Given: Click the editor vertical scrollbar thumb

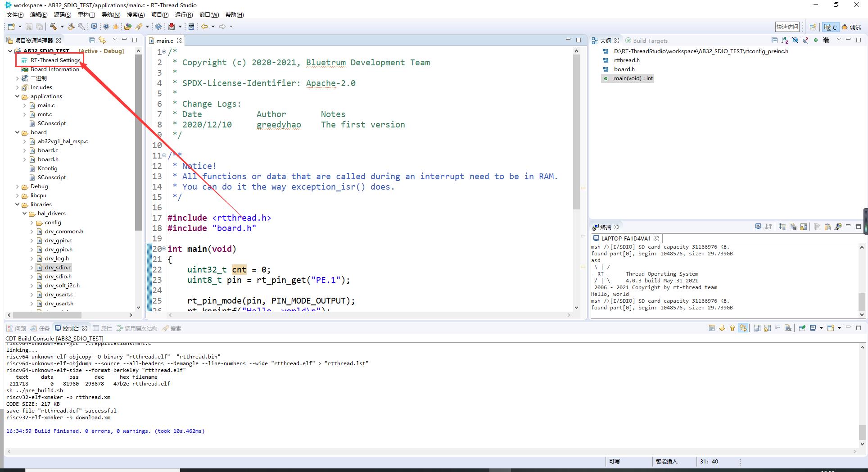Looking at the screenshot, I should tap(576, 132).
